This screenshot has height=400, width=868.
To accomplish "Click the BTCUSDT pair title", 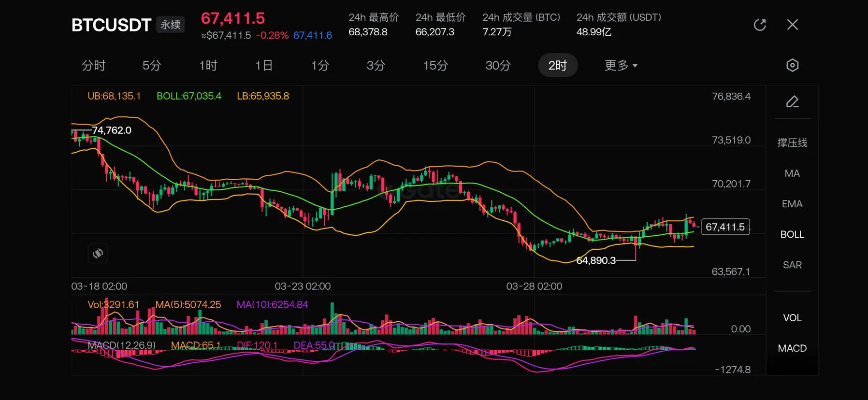I will click(111, 25).
